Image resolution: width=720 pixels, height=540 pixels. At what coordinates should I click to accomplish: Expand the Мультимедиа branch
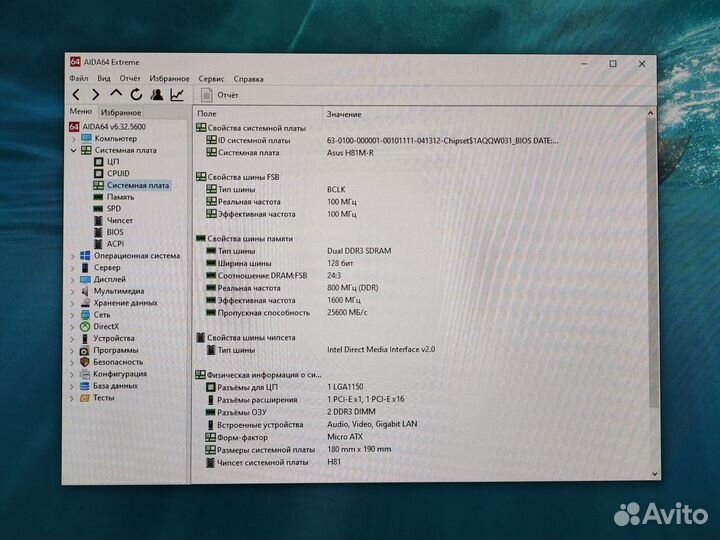73,291
